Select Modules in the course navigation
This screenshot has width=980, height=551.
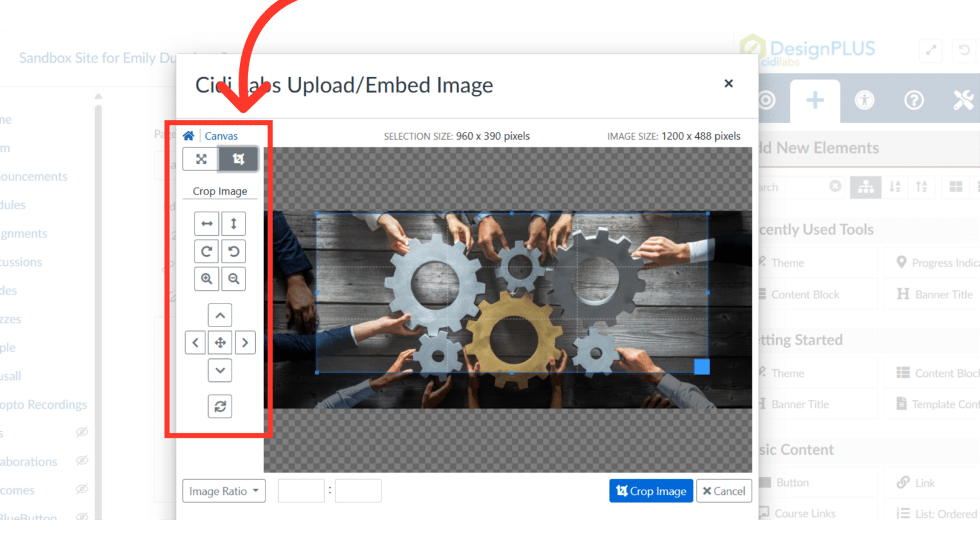pyautogui.click(x=13, y=205)
